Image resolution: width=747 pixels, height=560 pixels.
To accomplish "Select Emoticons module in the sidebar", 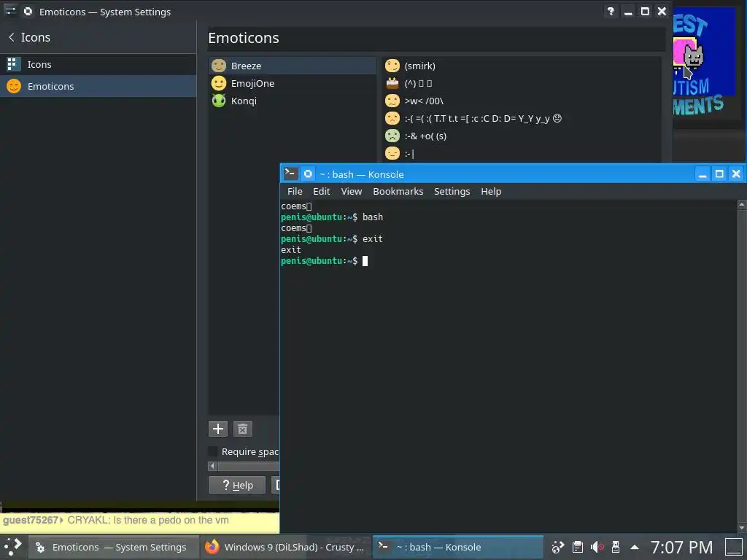I will (x=98, y=86).
